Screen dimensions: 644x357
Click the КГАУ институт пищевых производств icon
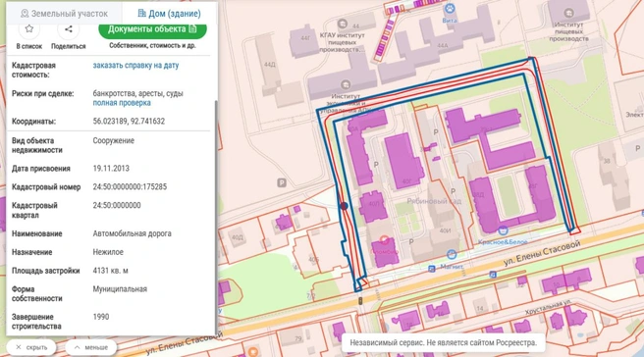[342, 25]
